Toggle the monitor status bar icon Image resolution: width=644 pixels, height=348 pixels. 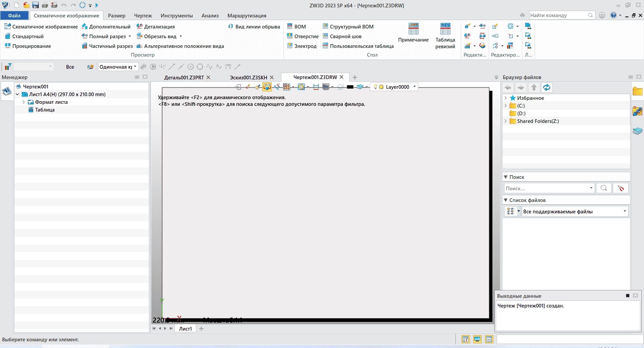477,339
